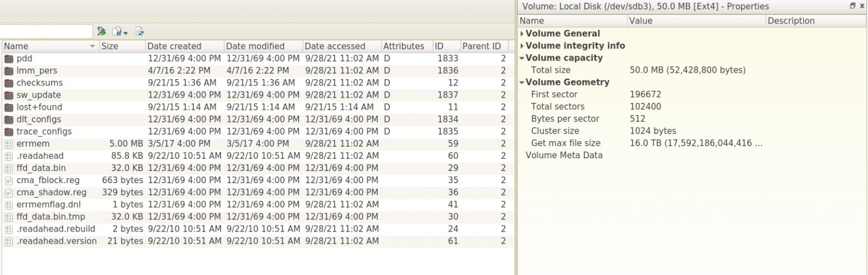Click the Properties panel title bar text
The height and width of the screenshot is (275, 868).
tap(645, 6)
